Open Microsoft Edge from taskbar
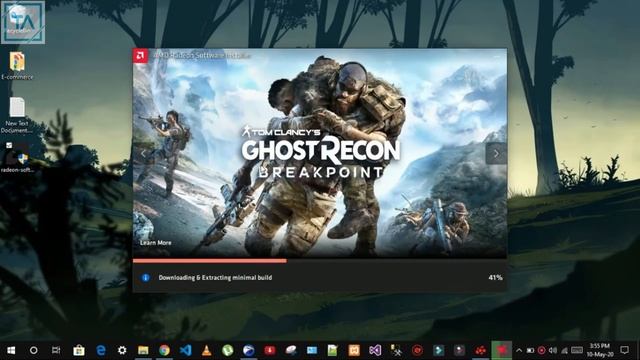 coord(100,350)
